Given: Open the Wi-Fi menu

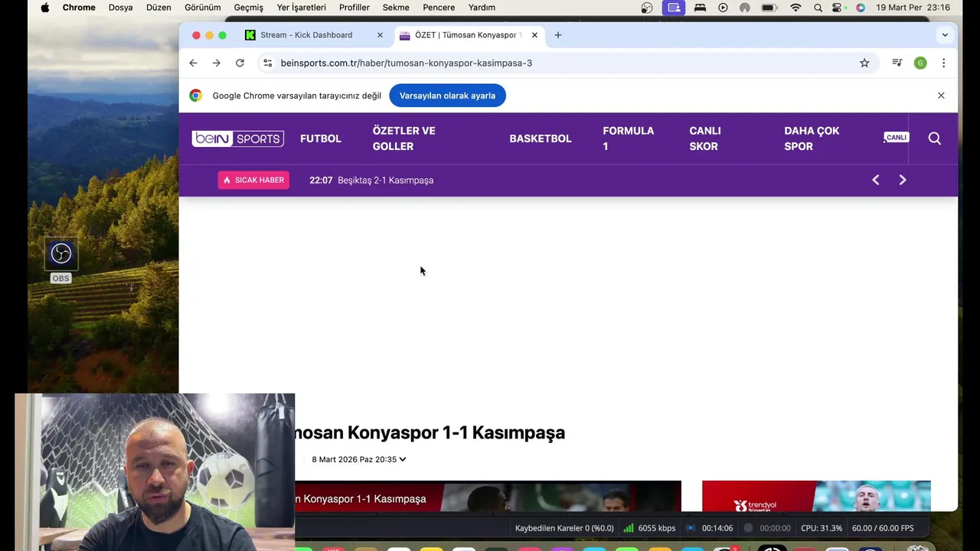Looking at the screenshot, I should [795, 8].
